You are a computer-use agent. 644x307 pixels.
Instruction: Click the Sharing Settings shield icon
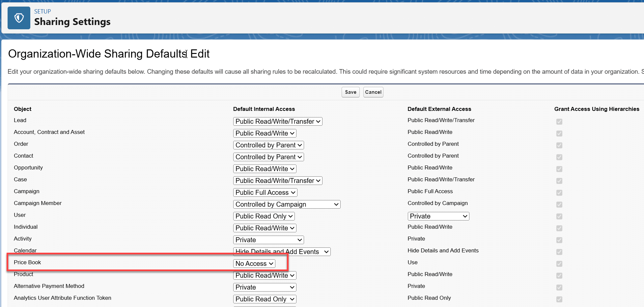click(x=19, y=18)
